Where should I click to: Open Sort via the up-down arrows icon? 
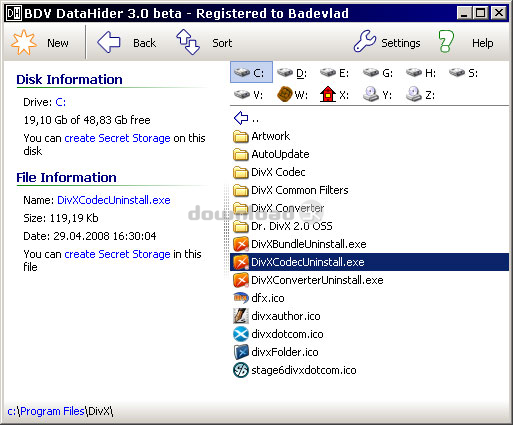click(x=188, y=42)
